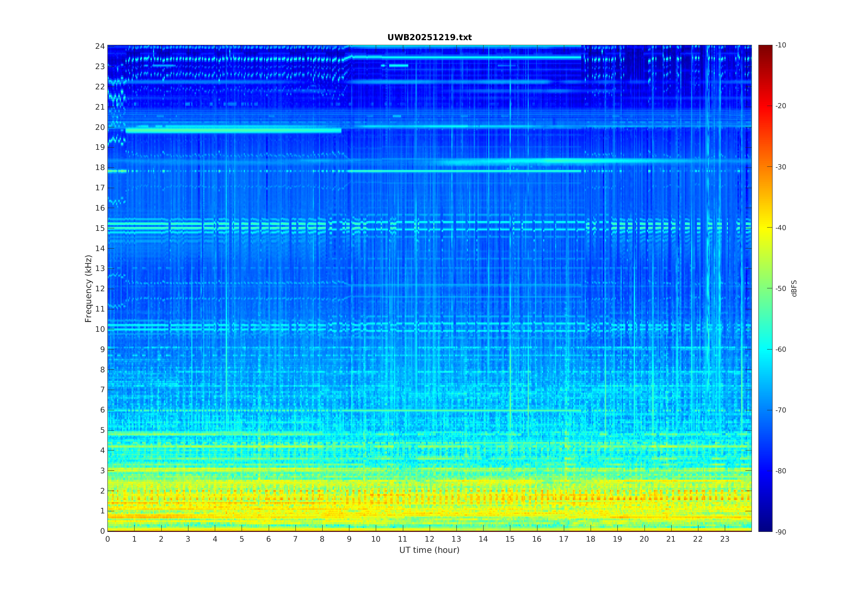Click the dark blue bottom of colorbar

tap(765, 526)
